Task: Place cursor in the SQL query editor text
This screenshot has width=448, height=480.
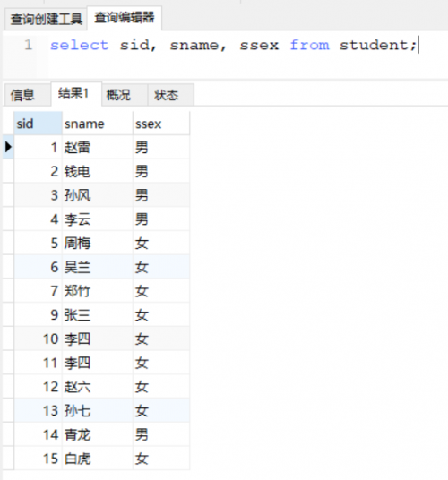Action: coord(233,46)
